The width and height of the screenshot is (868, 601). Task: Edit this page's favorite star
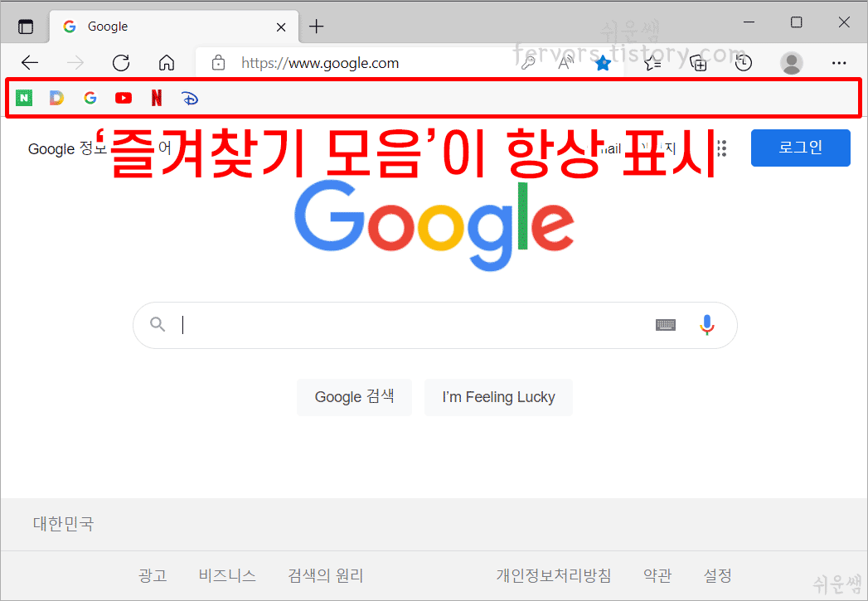602,63
